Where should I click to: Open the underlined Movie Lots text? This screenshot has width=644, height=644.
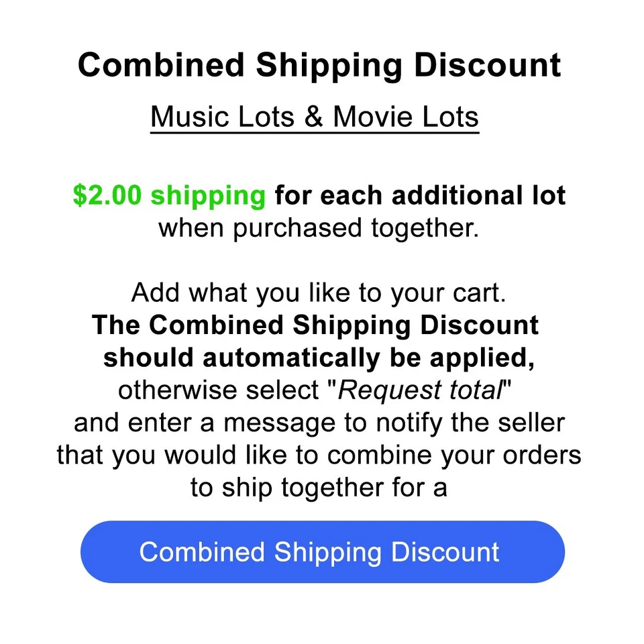[x=406, y=117]
